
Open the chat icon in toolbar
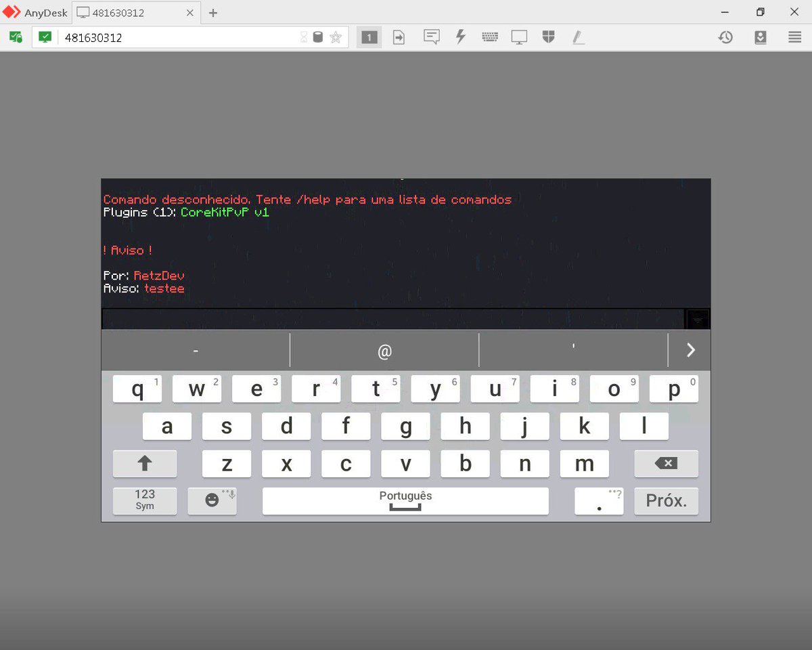pyautogui.click(x=431, y=37)
